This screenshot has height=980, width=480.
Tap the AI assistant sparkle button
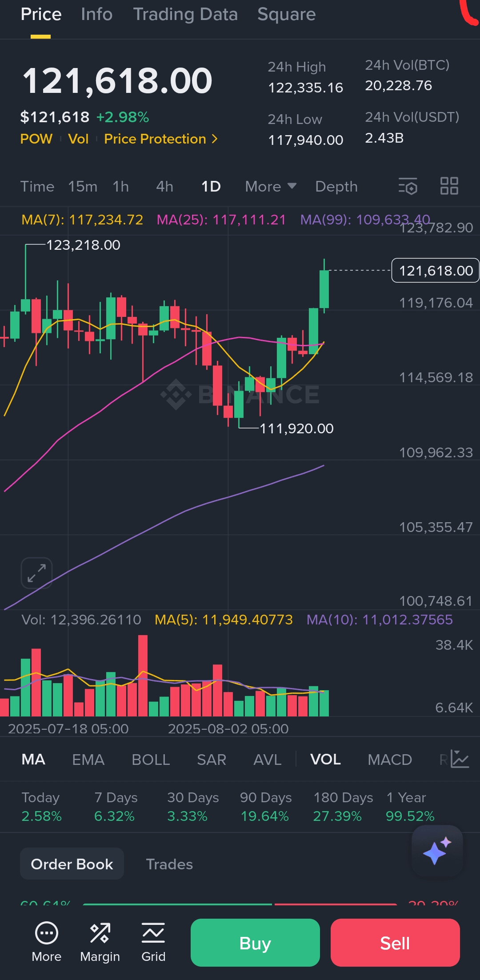(x=437, y=851)
